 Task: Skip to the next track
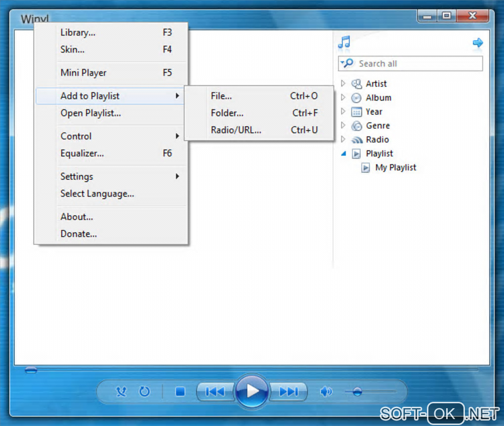[x=289, y=391]
